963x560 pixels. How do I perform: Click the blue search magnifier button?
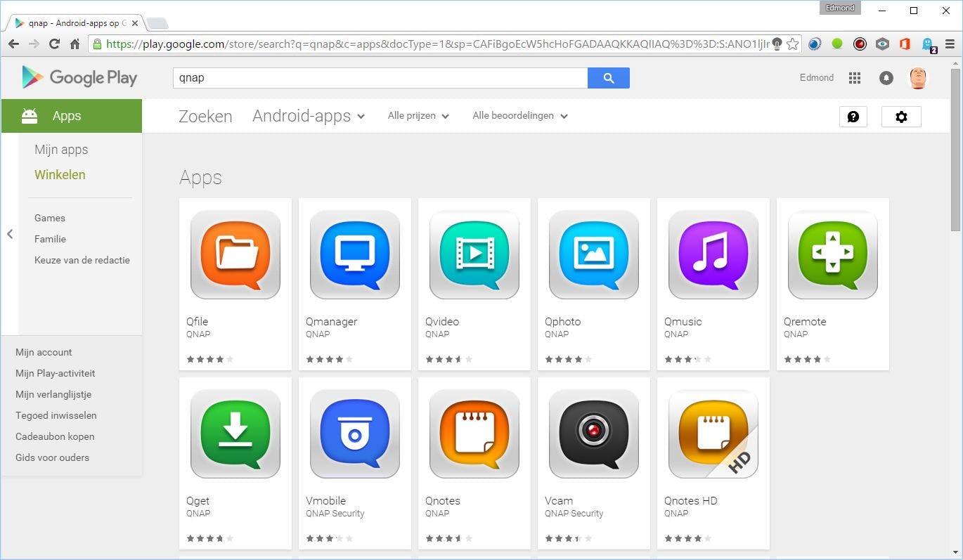point(609,78)
